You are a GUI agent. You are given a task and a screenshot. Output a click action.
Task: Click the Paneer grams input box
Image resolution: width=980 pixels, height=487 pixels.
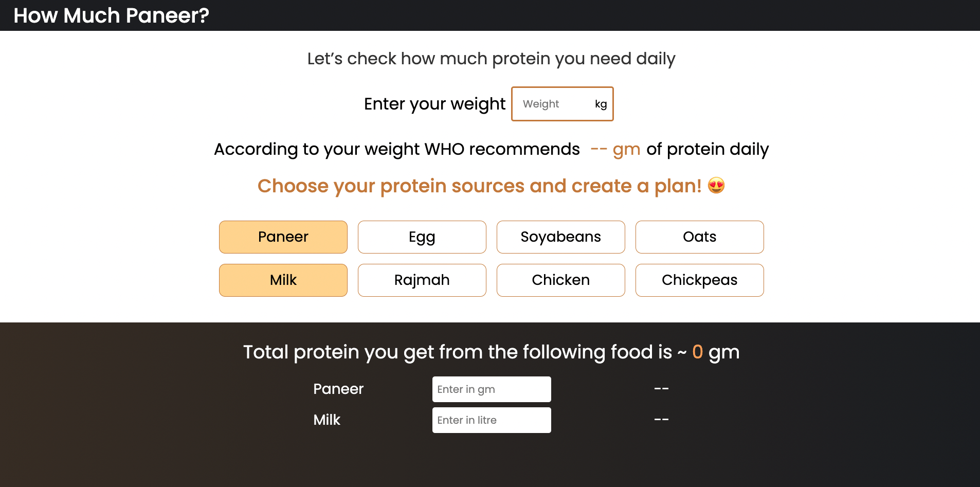tap(491, 389)
